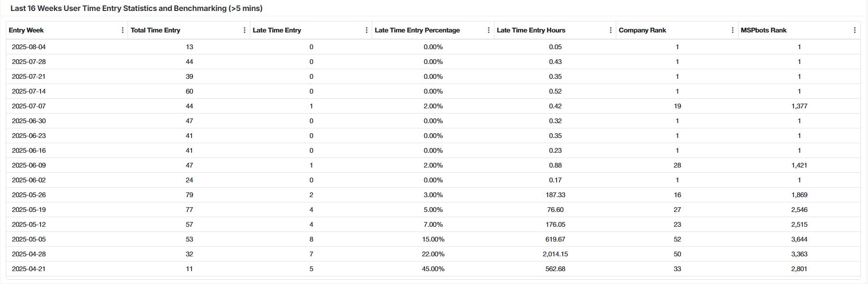This screenshot has width=868, height=284.
Task: Select the Total Time Entry header label
Action: 154,30
